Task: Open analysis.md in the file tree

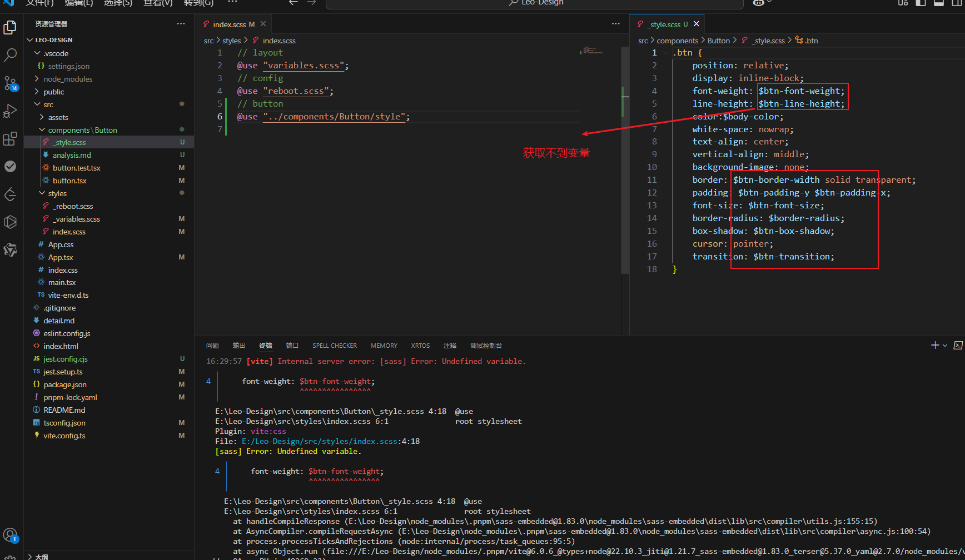Action: point(72,155)
